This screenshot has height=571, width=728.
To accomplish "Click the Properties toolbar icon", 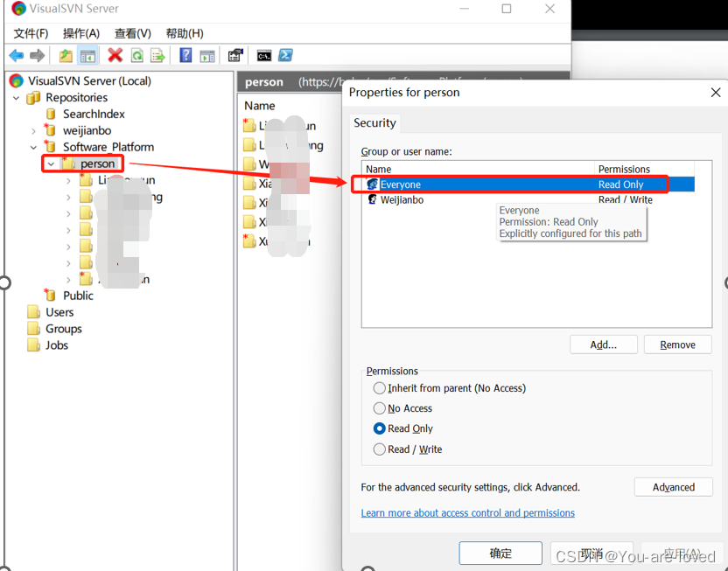I will 235,55.
